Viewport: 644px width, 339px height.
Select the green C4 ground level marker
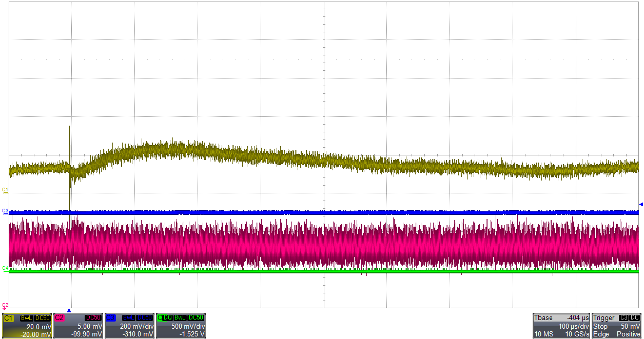[x=5, y=268]
